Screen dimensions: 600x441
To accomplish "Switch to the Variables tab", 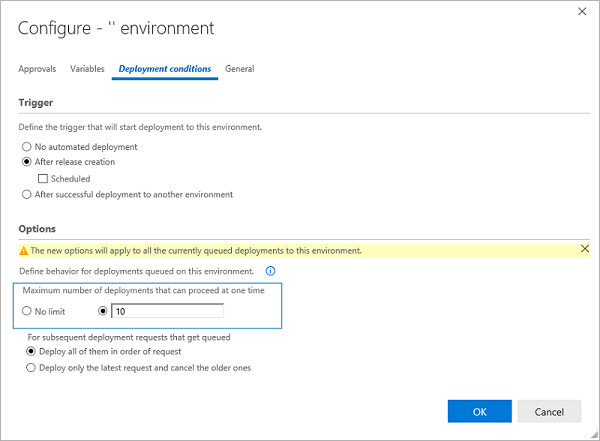I will [x=87, y=69].
